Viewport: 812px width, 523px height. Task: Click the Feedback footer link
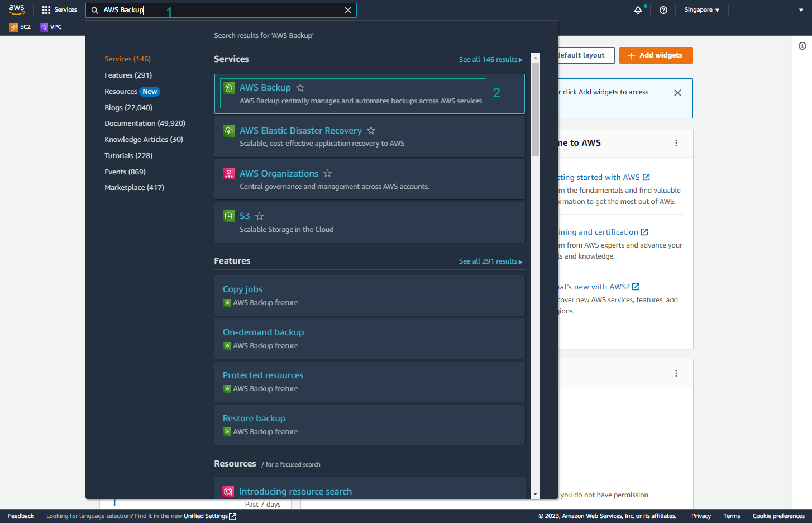(x=21, y=516)
